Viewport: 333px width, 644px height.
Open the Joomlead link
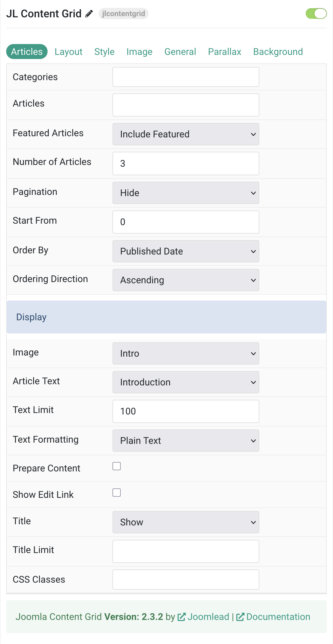208,617
